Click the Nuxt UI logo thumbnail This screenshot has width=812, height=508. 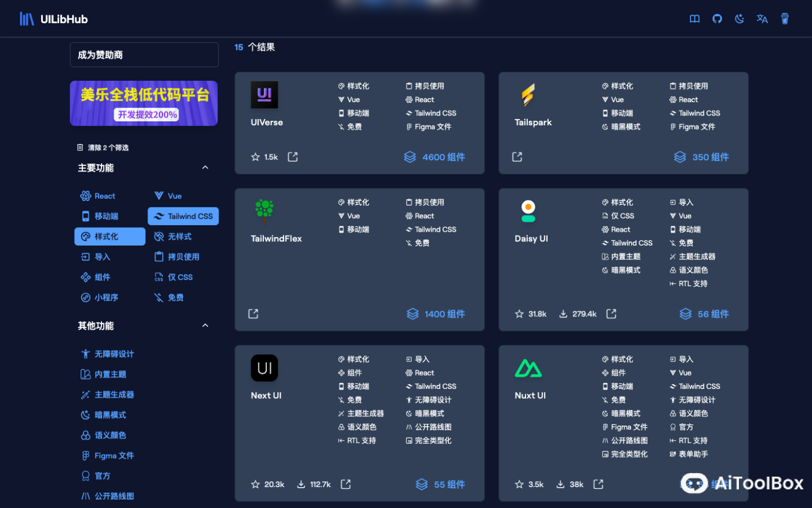[528, 368]
